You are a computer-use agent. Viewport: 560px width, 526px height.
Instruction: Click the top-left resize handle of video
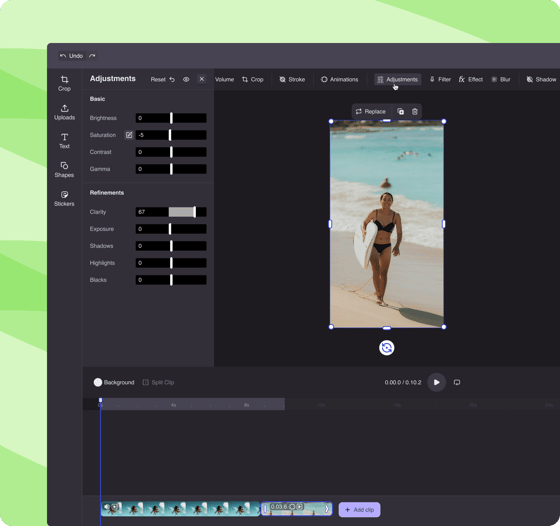[331, 121]
